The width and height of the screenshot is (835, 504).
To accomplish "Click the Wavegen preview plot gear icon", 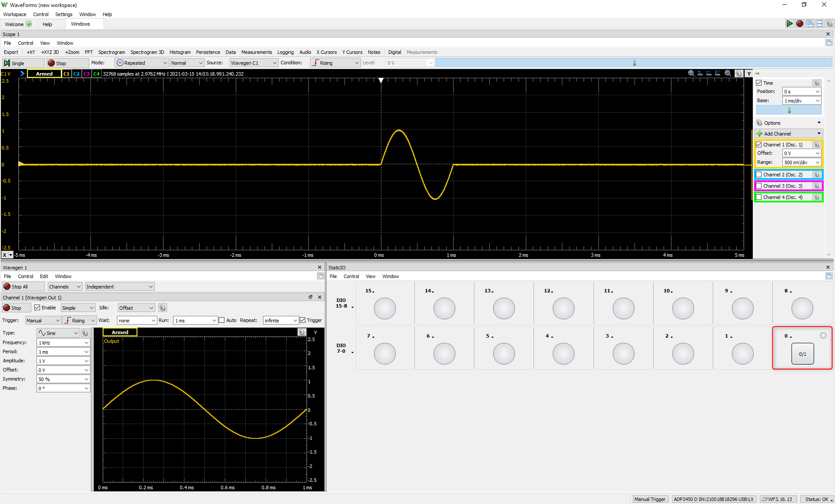I will point(302,332).
